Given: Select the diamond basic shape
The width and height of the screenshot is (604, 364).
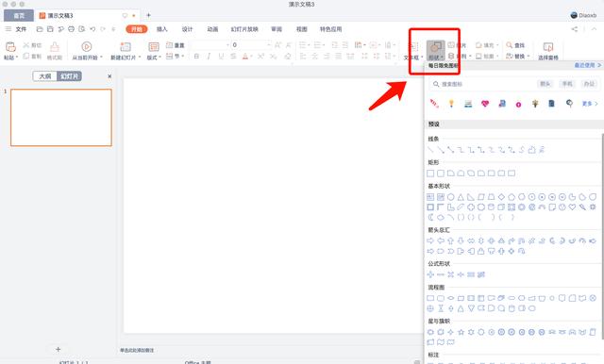Looking at the screenshot, I should click(501, 197).
